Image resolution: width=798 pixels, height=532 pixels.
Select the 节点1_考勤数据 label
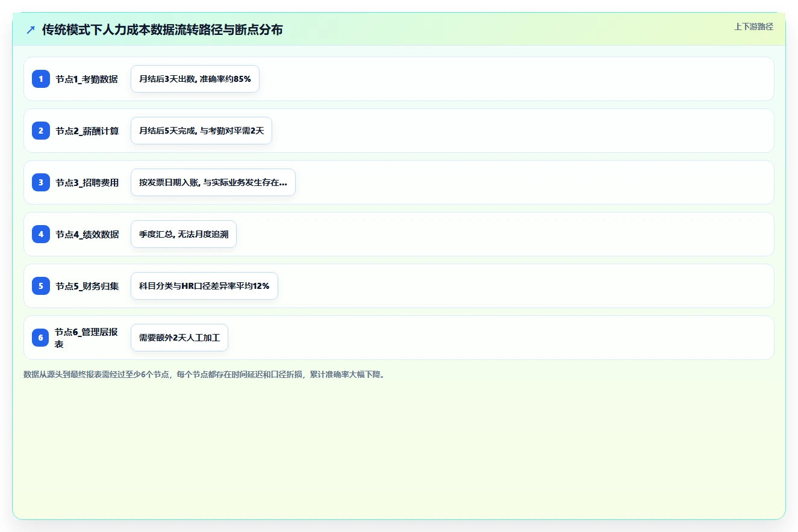tap(87, 79)
